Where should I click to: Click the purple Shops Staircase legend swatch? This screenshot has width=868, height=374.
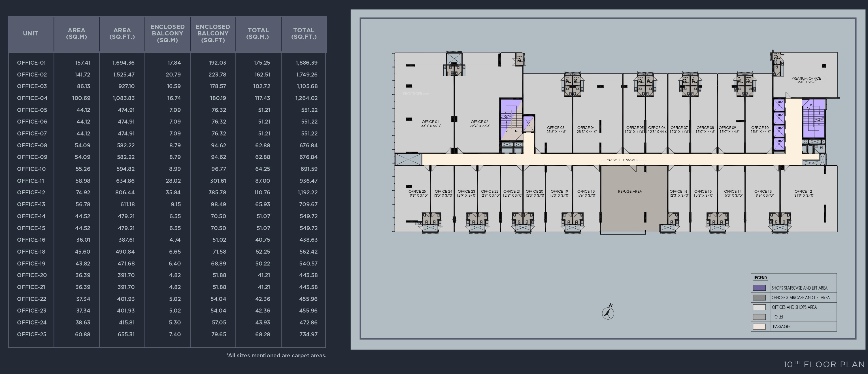(x=759, y=288)
